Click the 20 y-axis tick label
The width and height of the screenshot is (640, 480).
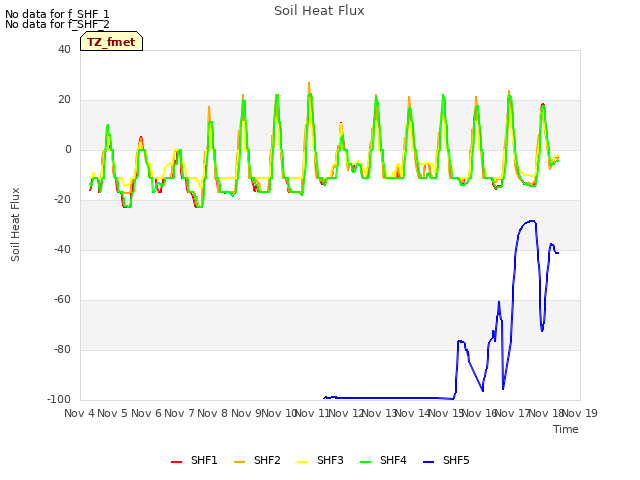pyautogui.click(x=64, y=100)
